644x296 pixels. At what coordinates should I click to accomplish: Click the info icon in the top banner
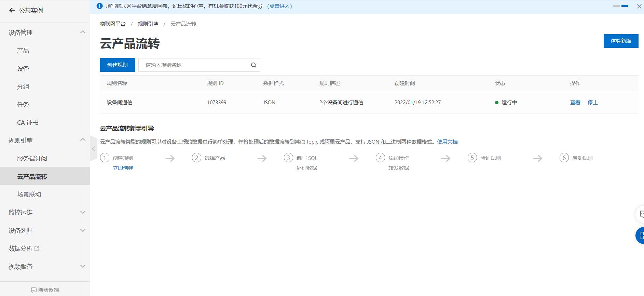(99, 6)
